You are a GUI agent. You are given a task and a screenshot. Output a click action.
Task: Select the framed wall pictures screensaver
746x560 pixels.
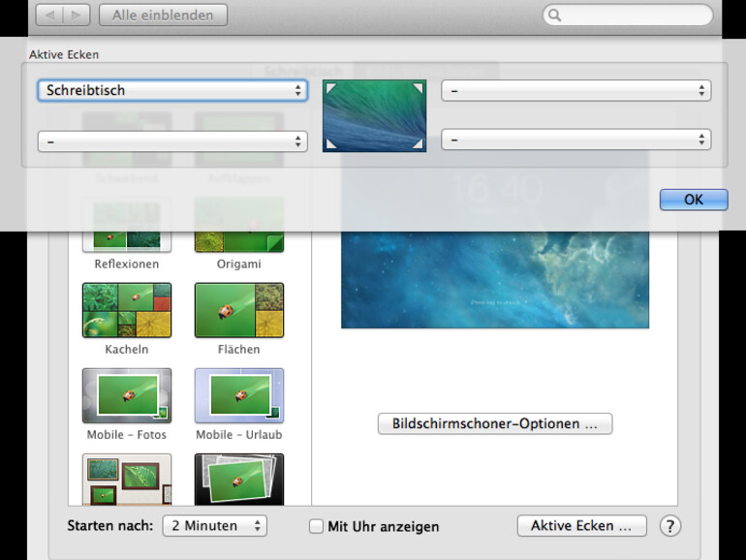click(127, 480)
